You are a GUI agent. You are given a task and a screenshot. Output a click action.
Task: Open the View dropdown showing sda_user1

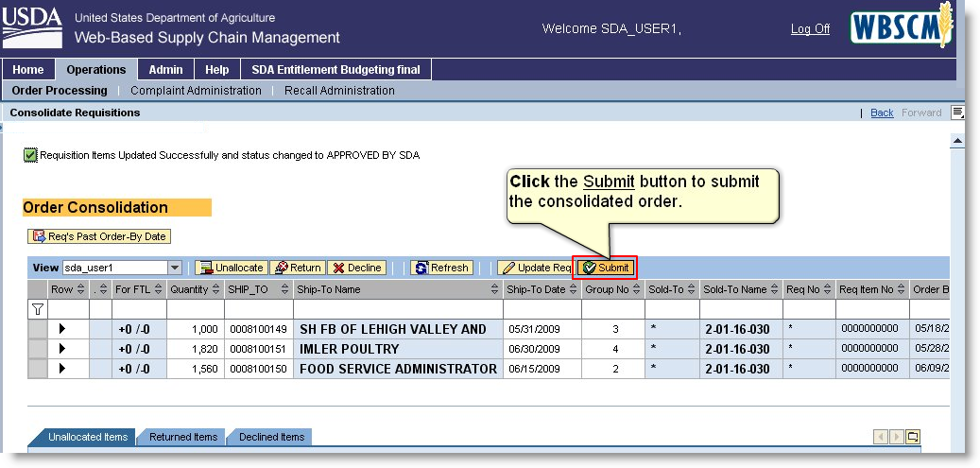(175, 268)
